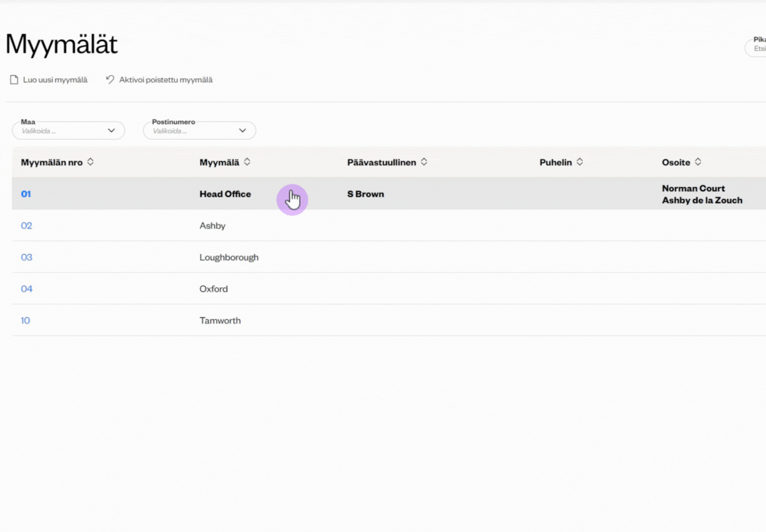The height and width of the screenshot is (532, 766).
Task: Click Aktivoi poistettu myymälä button
Action: (165, 80)
